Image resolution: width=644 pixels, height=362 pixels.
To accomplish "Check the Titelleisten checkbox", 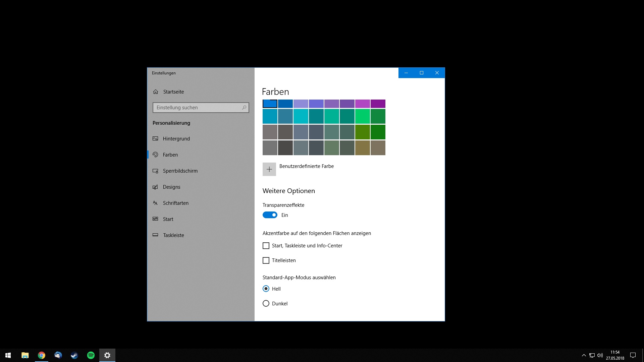I will coord(266,260).
